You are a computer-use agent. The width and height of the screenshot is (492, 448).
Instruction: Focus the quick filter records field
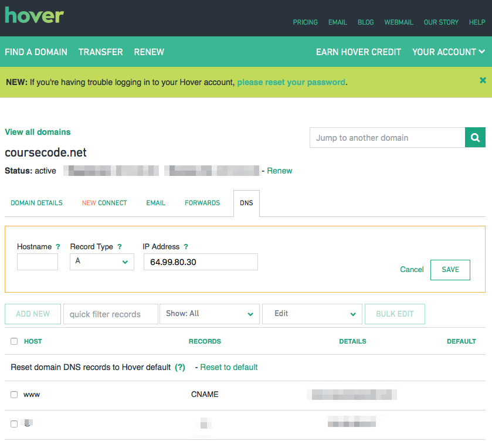[111, 314]
